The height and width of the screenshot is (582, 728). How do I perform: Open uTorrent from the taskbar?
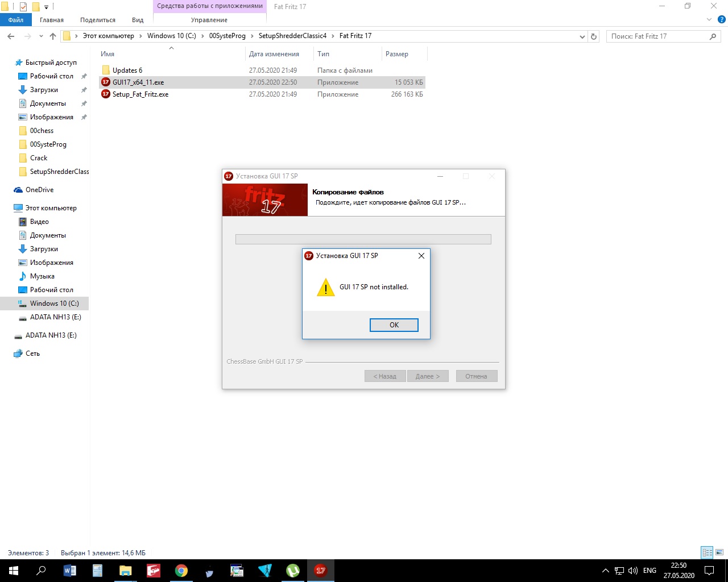293,571
